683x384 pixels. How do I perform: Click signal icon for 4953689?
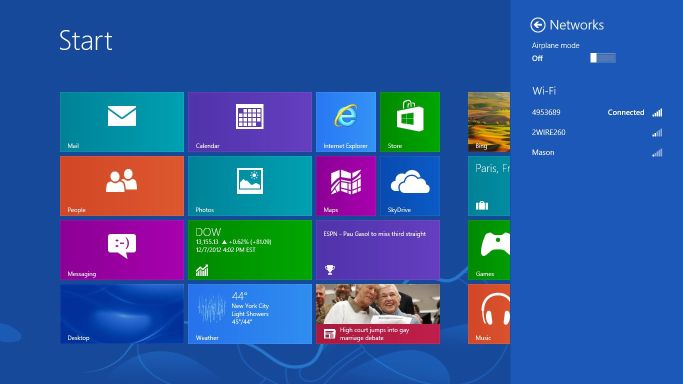click(657, 113)
